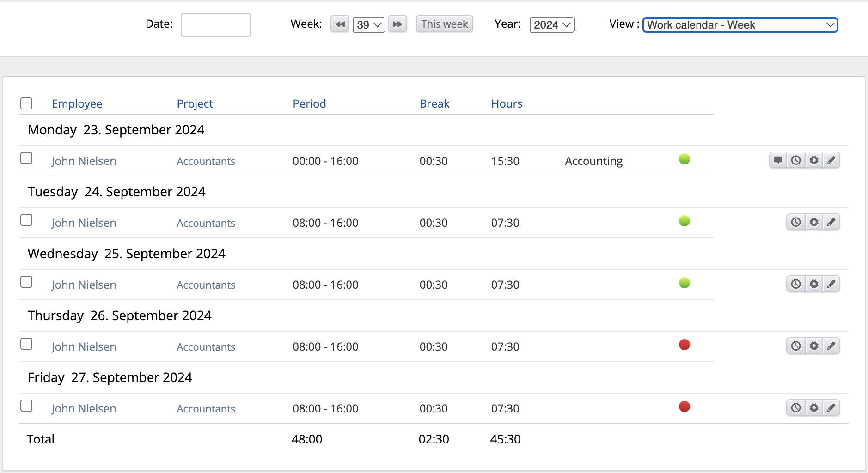868x473 pixels.
Task: Open gear settings for Friday's shift
Action: point(813,408)
